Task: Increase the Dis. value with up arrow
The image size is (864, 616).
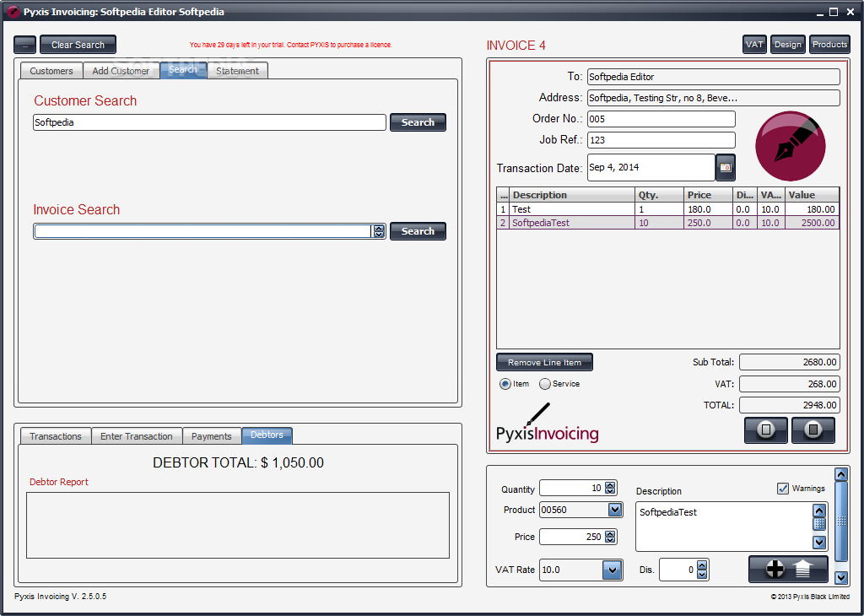Action: coord(701,565)
